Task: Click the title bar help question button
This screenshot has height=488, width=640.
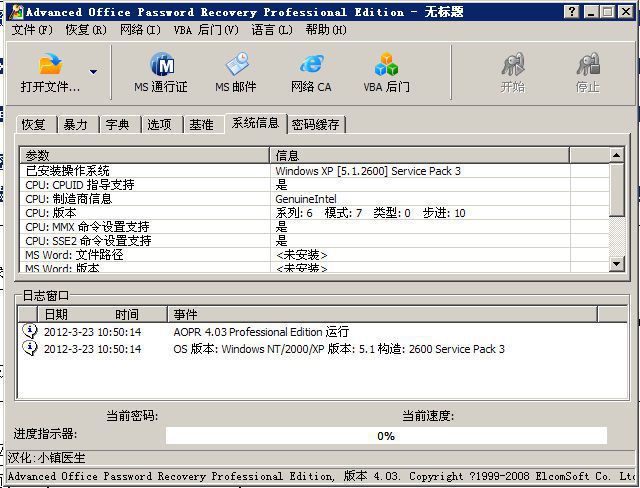Action: point(572,12)
